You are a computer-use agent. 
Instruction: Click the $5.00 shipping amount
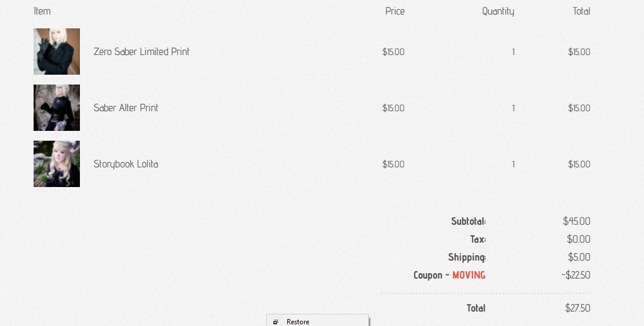click(579, 257)
